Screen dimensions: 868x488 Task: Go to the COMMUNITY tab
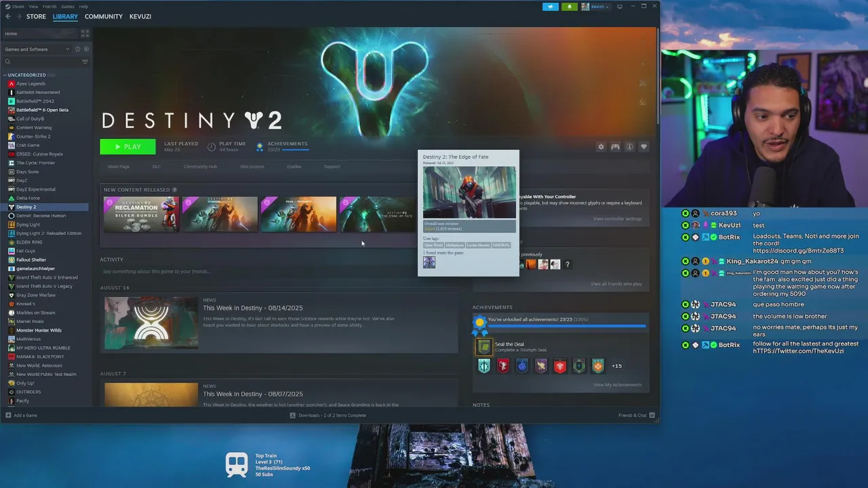[x=104, y=16]
